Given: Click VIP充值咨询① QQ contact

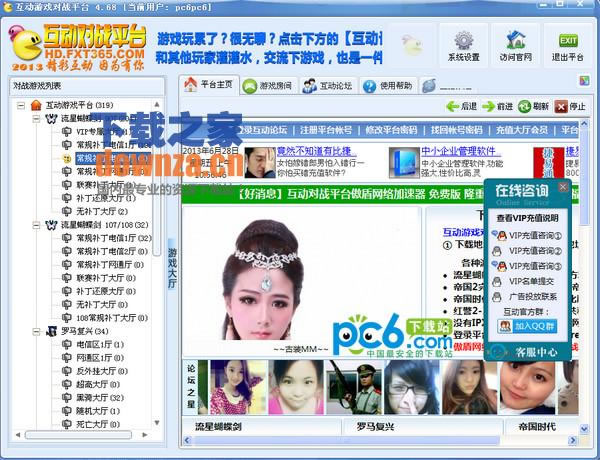Looking at the screenshot, I should tap(527, 236).
